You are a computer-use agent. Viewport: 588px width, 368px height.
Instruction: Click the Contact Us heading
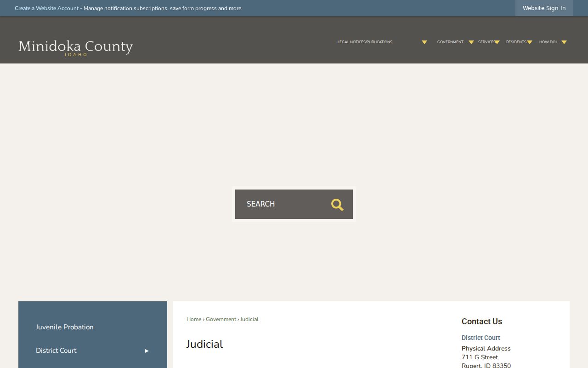pyautogui.click(x=481, y=322)
